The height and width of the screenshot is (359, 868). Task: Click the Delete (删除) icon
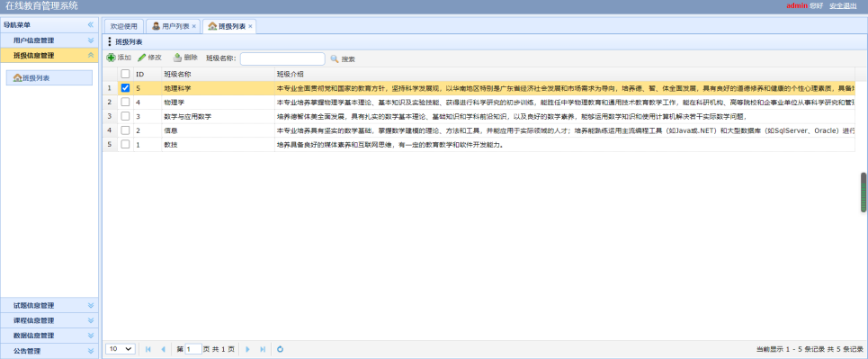pos(178,58)
